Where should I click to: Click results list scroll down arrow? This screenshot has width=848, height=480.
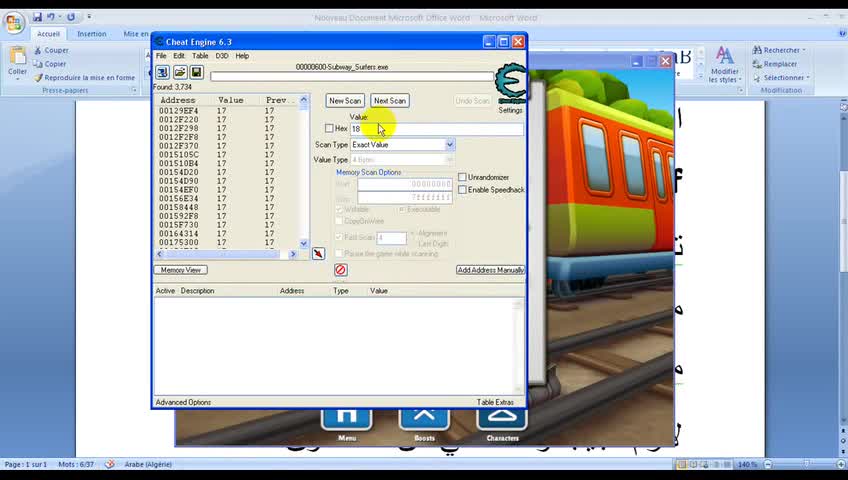[x=303, y=243]
